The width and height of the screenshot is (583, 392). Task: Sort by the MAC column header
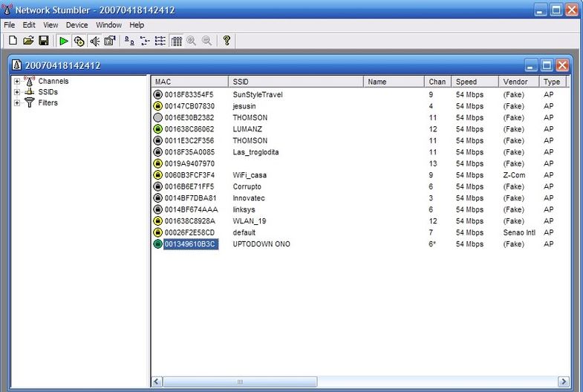click(189, 82)
